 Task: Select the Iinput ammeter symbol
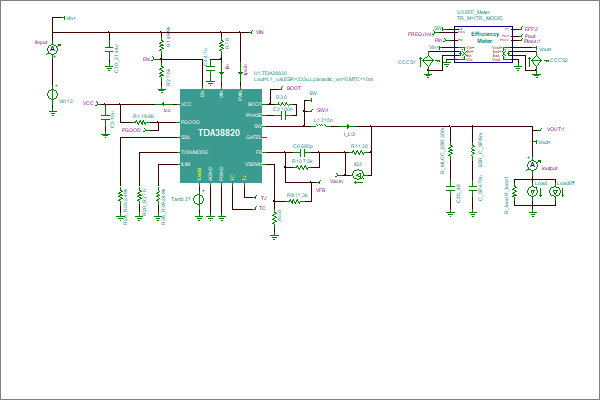52,49
